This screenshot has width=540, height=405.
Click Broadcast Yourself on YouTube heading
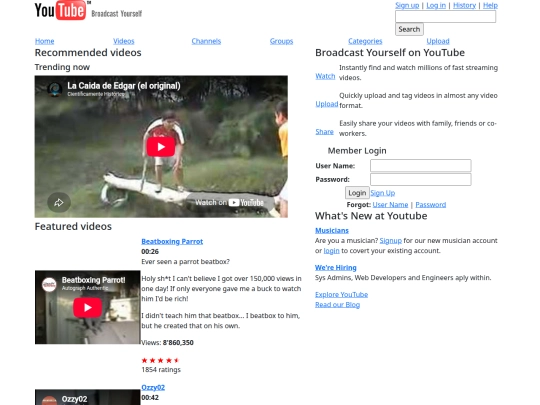(x=390, y=53)
